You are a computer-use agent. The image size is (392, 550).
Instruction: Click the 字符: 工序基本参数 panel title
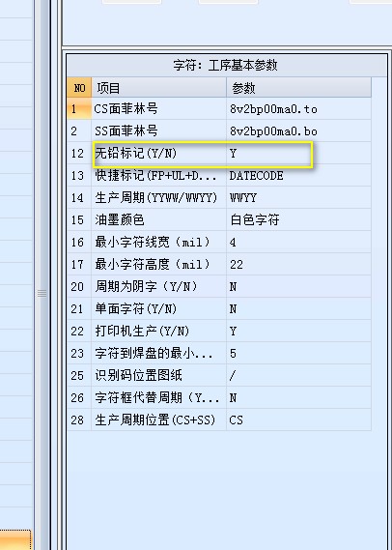click(226, 65)
